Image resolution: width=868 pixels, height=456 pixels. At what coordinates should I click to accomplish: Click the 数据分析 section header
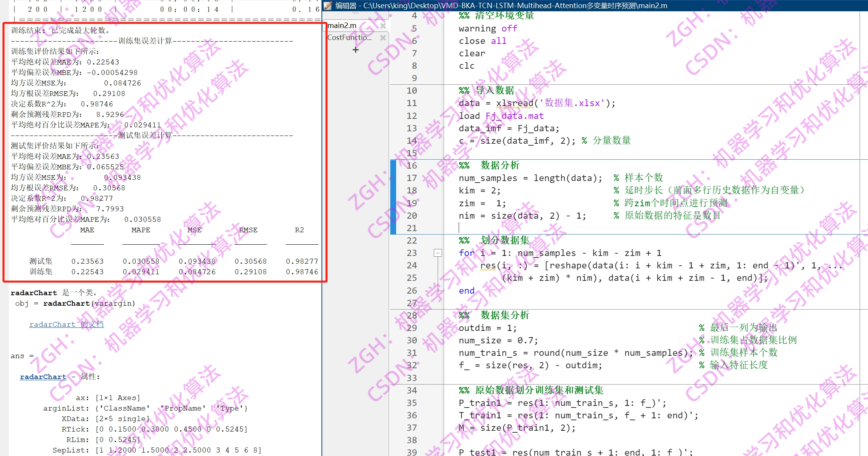tap(499, 165)
